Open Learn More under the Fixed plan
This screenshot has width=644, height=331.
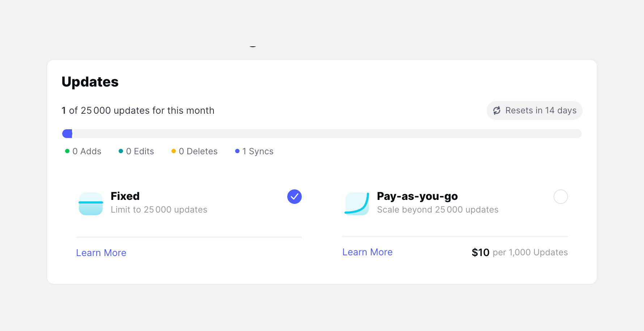point(101,253)
